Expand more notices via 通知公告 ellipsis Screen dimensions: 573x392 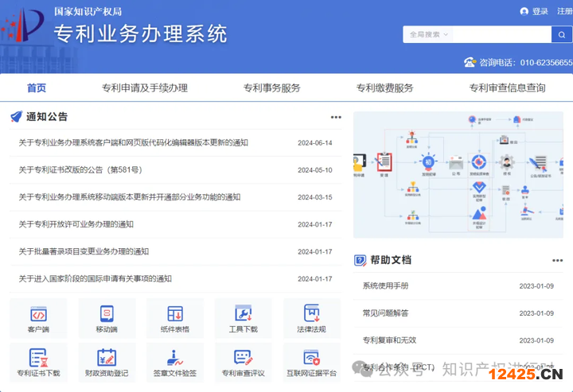[336, 117]
